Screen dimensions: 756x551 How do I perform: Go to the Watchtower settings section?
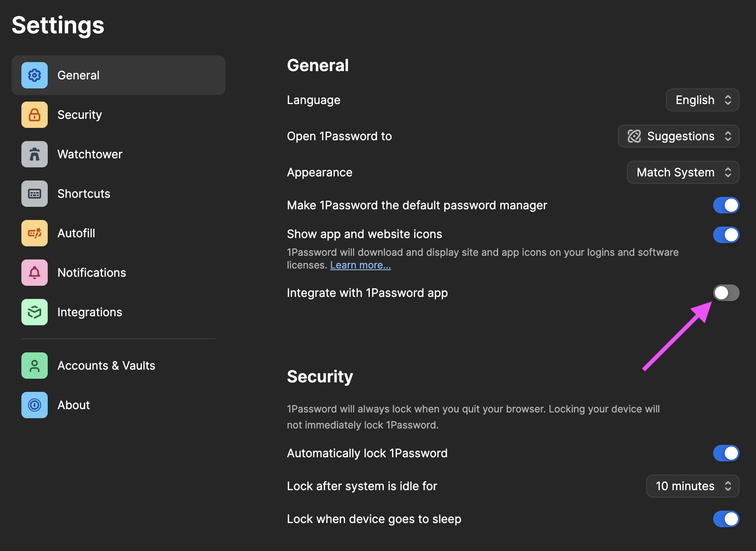tap(90, 154)
